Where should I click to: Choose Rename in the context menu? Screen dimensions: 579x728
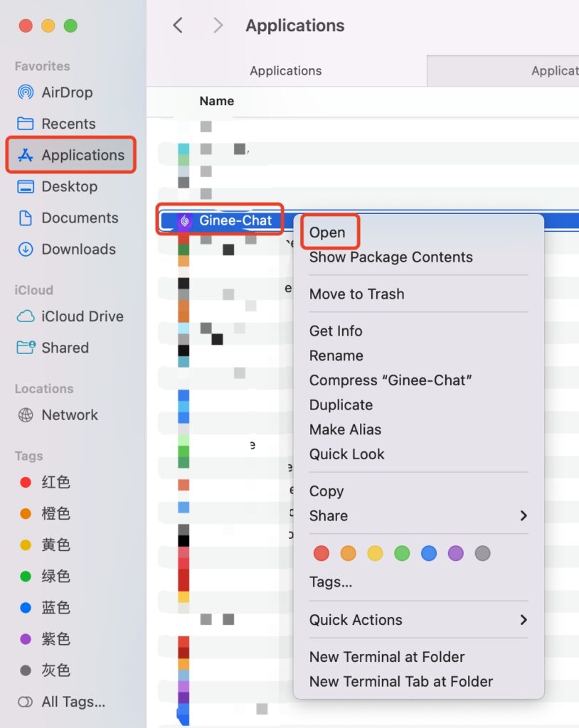[336, 355]
